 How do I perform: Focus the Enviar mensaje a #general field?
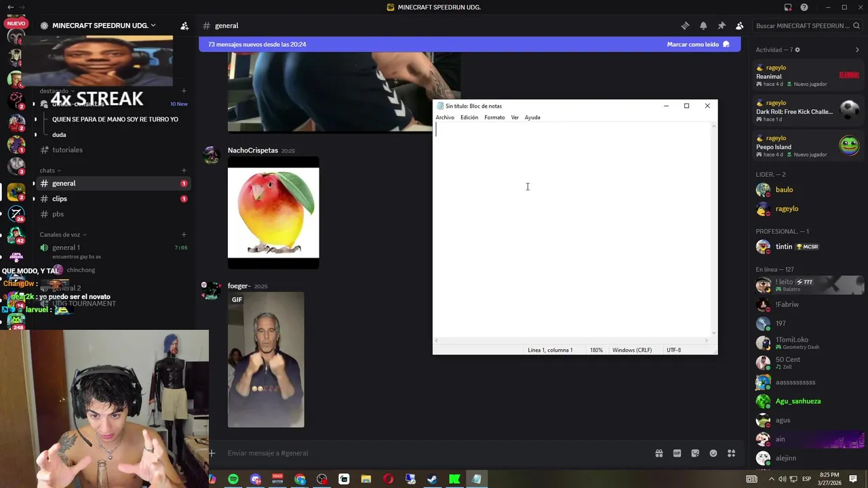click(x=434, y=453)
